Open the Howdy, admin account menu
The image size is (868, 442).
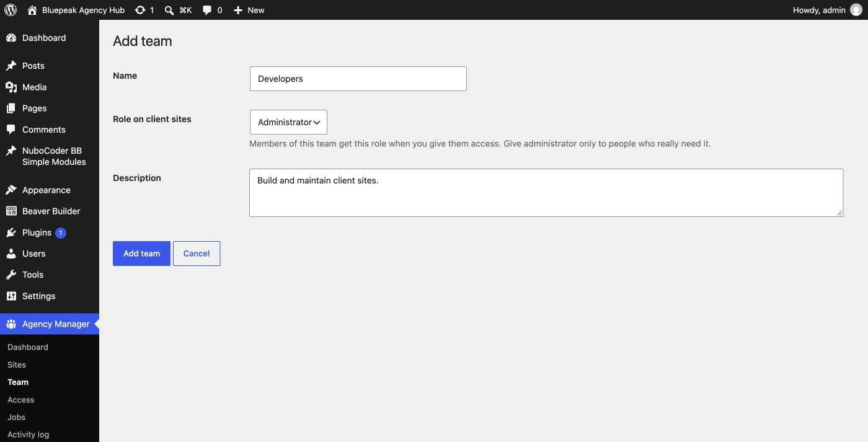coord(828,10)
